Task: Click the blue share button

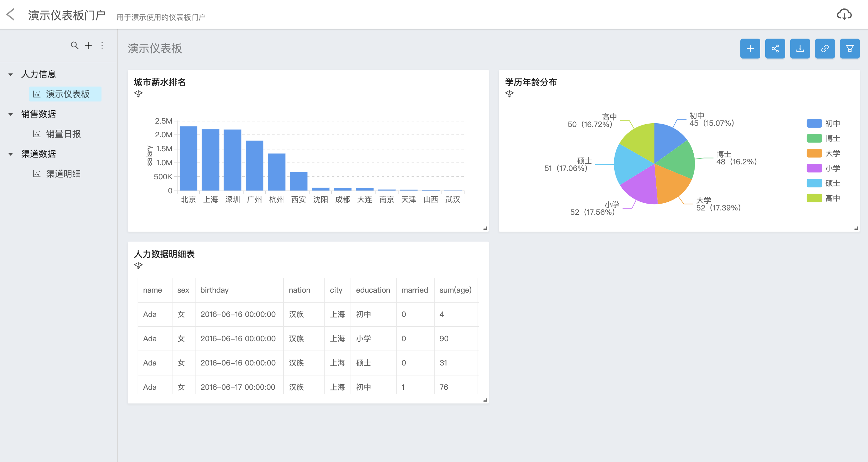Action: coord(775,49)
